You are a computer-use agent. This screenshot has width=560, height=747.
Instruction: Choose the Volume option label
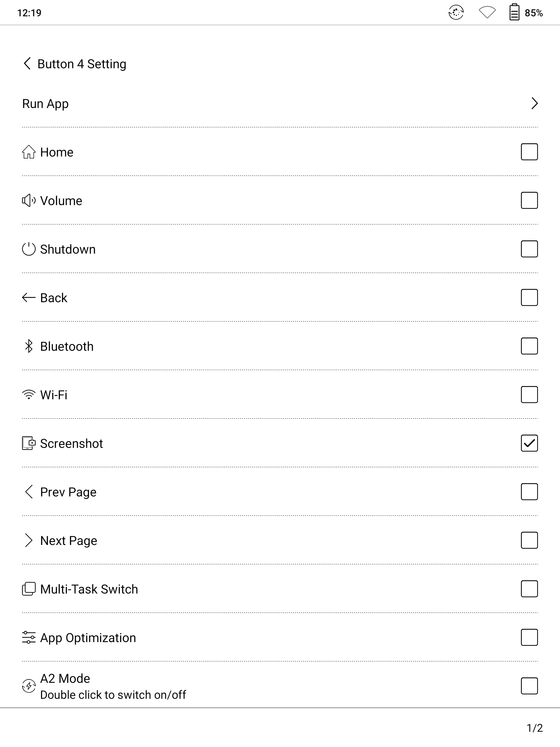pos(61,201)
